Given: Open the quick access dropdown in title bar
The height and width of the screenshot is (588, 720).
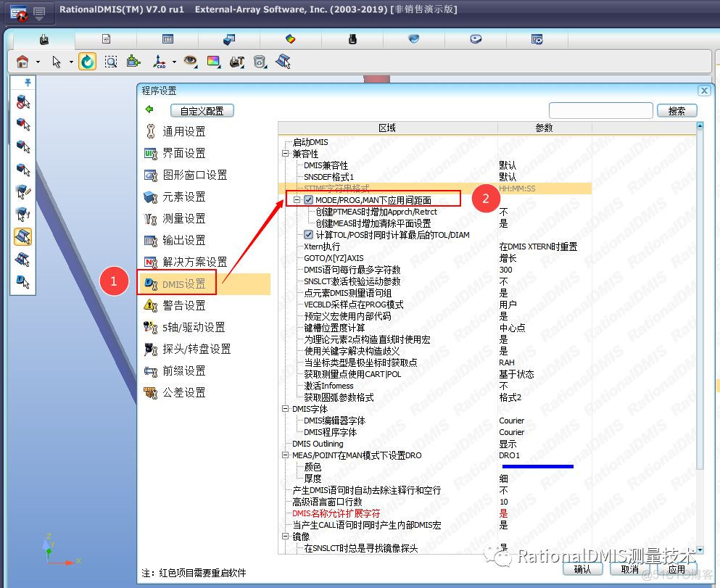Looking at the screenshot, I should coord(39,13).
